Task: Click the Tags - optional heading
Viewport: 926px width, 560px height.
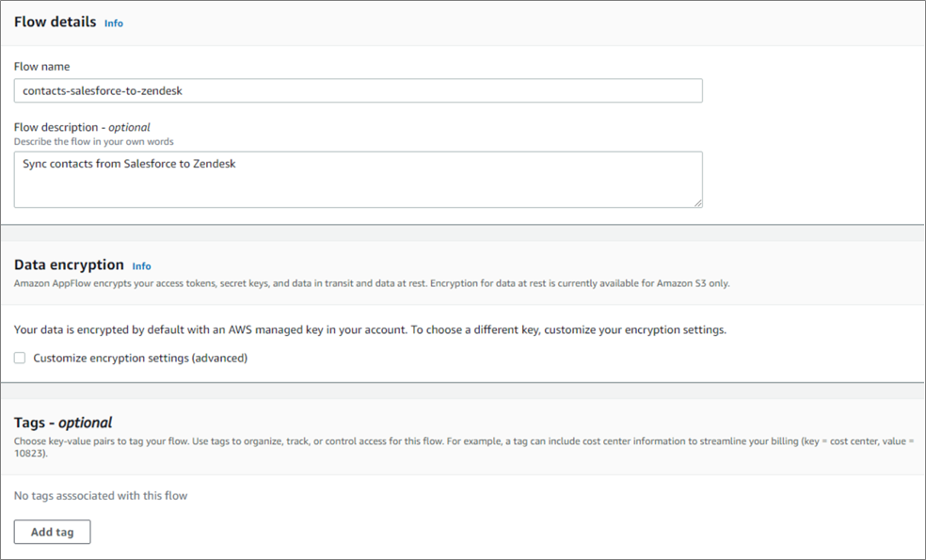Action: click(x=63, y=423)
